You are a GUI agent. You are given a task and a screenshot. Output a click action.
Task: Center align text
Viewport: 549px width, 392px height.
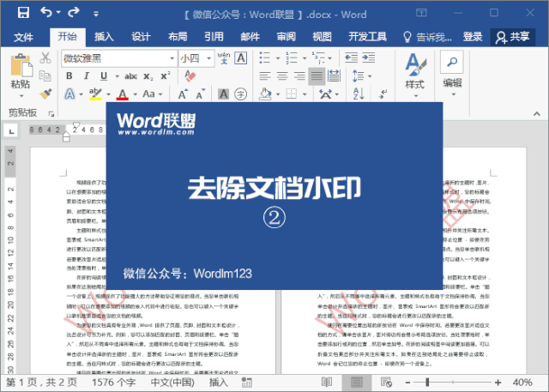tap(282, 76)
